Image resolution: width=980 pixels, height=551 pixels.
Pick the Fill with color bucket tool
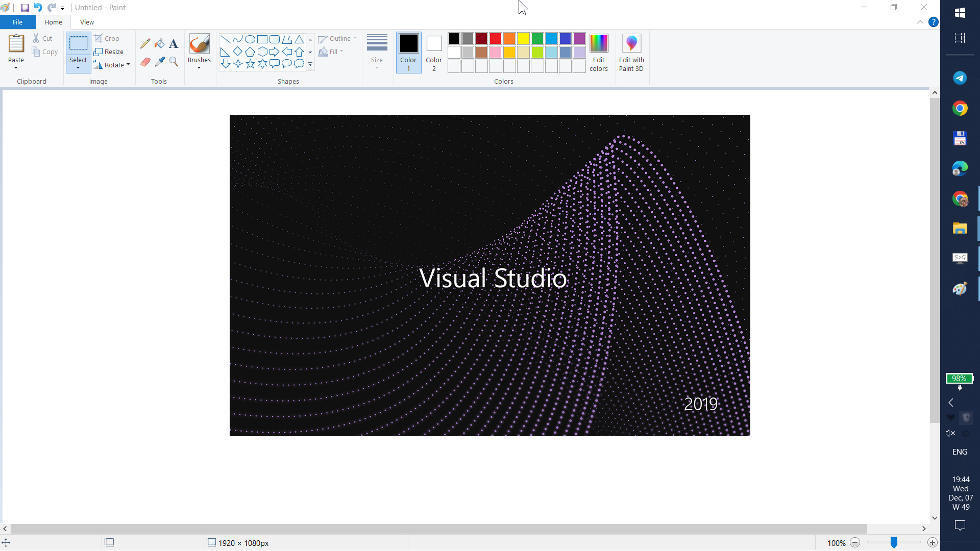160,44
